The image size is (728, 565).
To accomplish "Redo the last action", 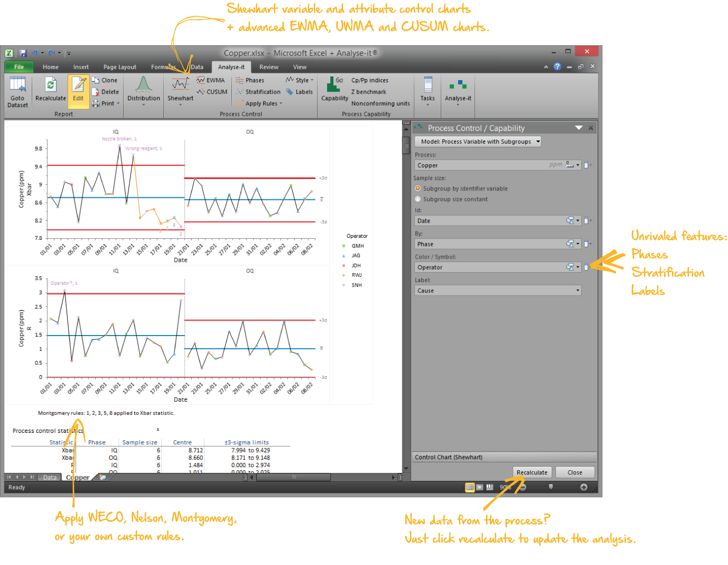I will click(51, 53).
